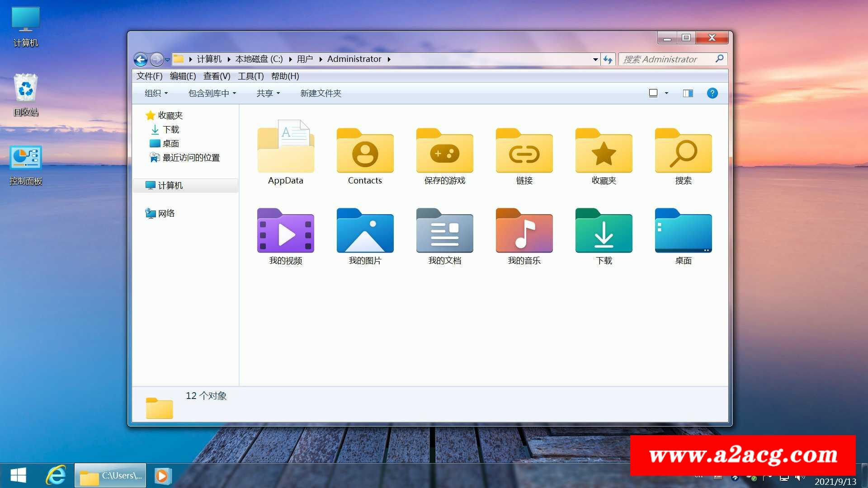Toggle the preview pane button
Viewport: 868px width, 488px height.
pyautogui.click(x=688, y=93)
